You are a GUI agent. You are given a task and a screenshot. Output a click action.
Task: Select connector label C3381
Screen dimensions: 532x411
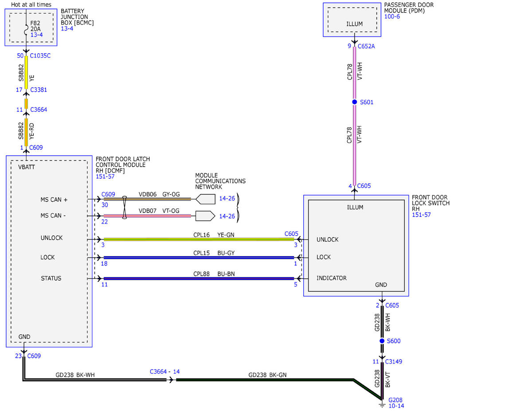pos(38,90)
